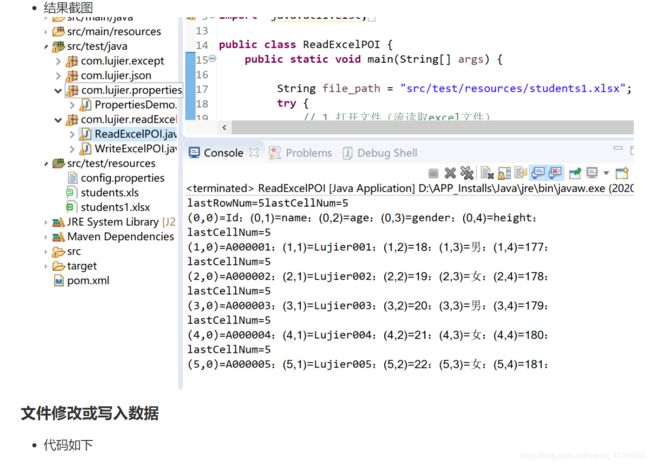This screenshot has height=464, width=650.
Task: Click the try keyword on line 18
Action: pos(286,103)
